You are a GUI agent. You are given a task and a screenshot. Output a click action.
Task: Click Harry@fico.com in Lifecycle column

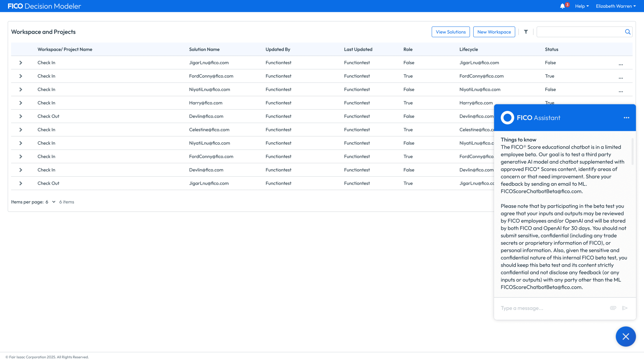(x=476, y=103)
